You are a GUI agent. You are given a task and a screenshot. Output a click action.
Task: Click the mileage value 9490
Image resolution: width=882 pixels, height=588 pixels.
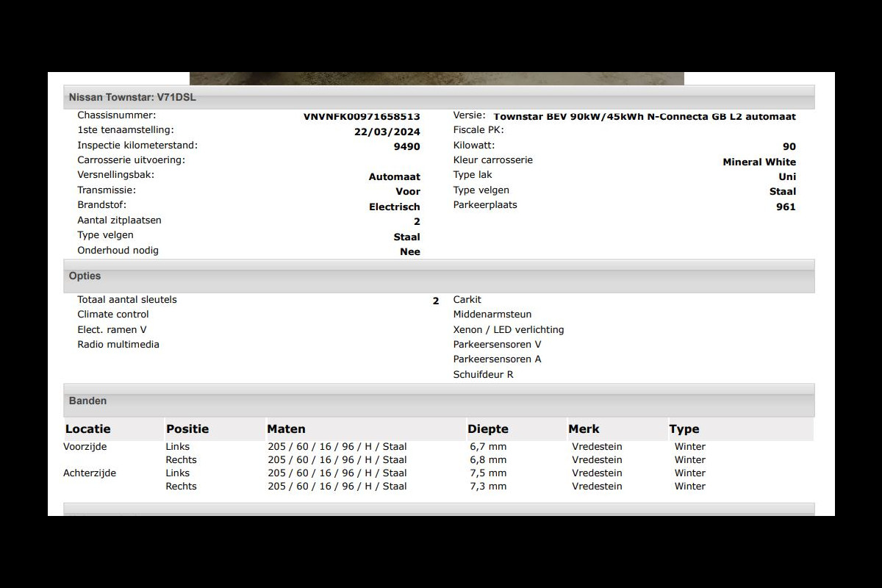pos(406,146)
